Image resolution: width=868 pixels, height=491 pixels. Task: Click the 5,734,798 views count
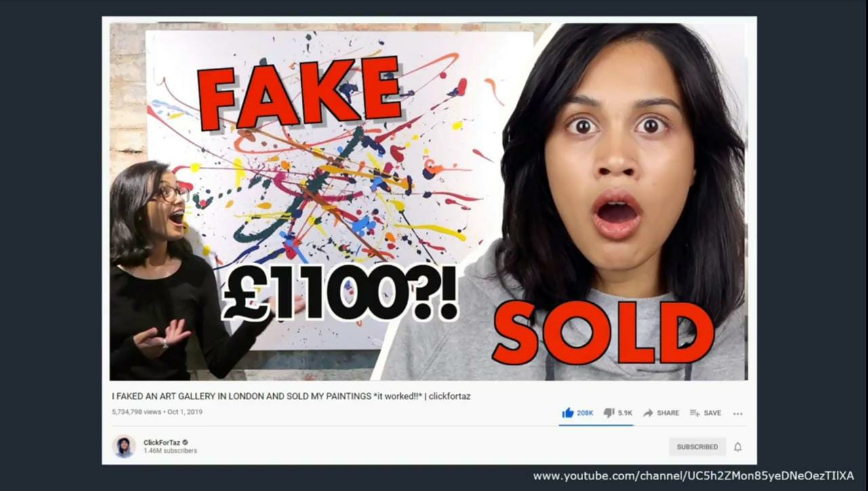[x=136, y=412]
